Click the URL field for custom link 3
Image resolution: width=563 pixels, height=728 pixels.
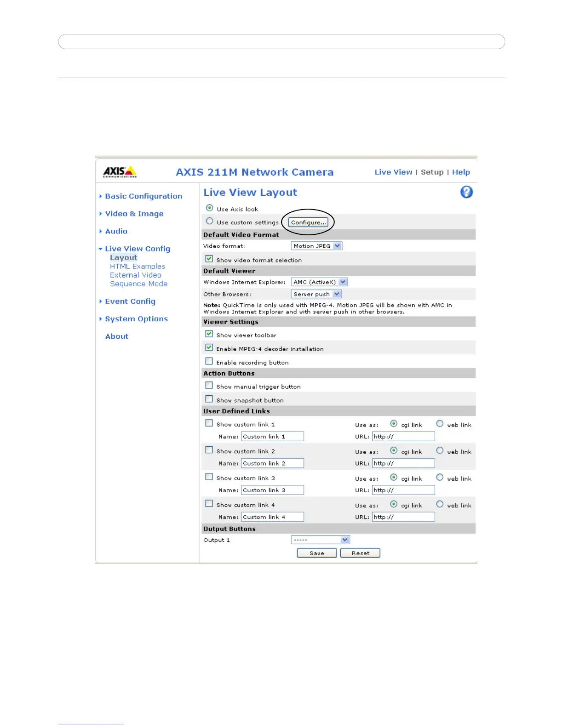pyautogui.click(x=403, y=490)
